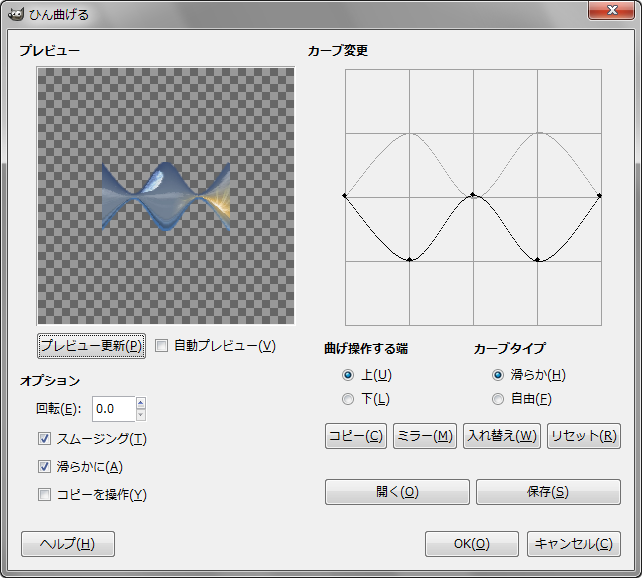642x578 pixels.
Task: Decrease rotation with the spinner down arrow
Action: tap(140, 414)
